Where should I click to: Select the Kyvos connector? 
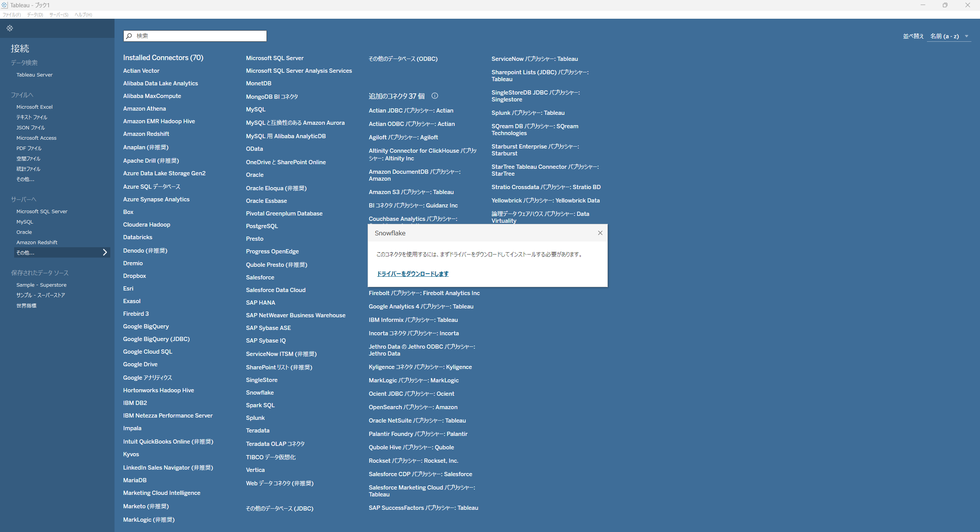pyautogui.click(x=131, y=454)
